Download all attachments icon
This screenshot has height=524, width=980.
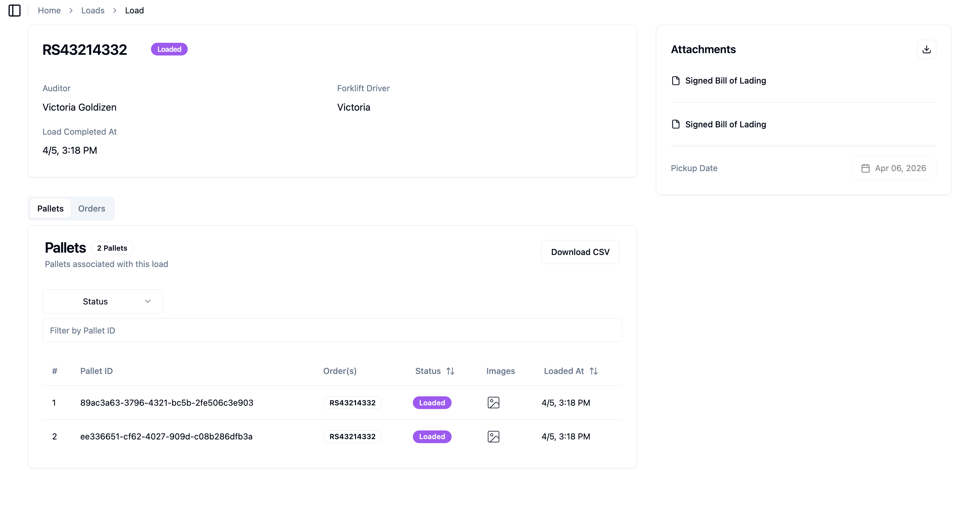[926, 49]
